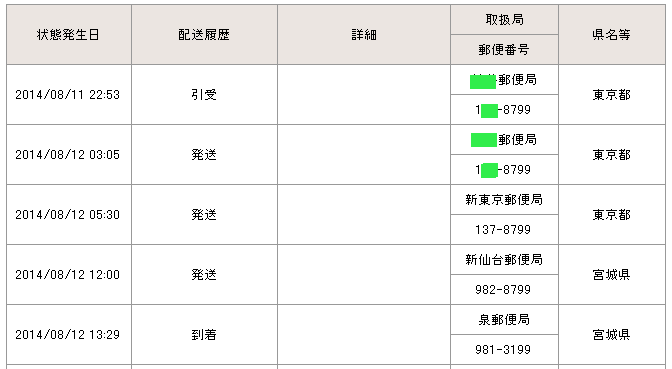
Task: Click the 配送履歴 column header
Action: [204, 35]
